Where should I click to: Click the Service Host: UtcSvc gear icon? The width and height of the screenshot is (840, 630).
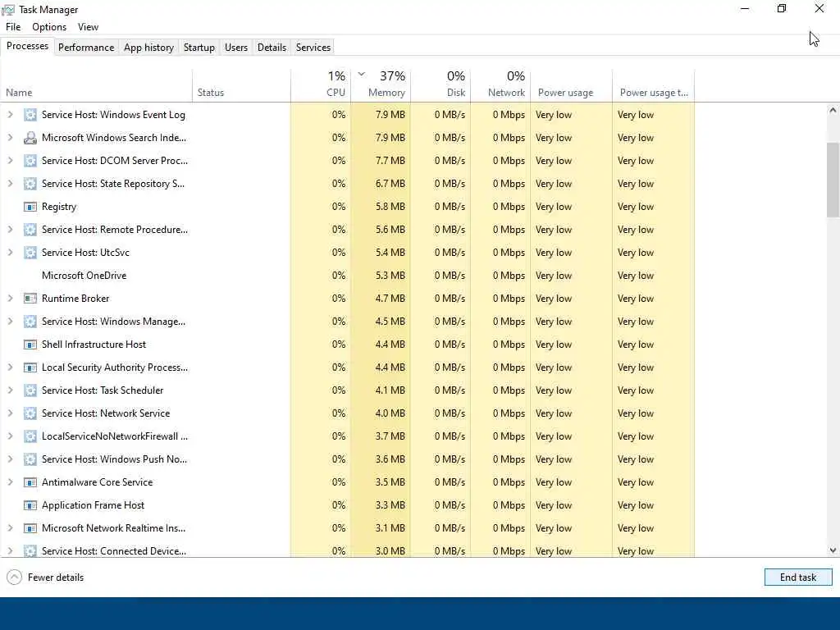tap(30, 253)
